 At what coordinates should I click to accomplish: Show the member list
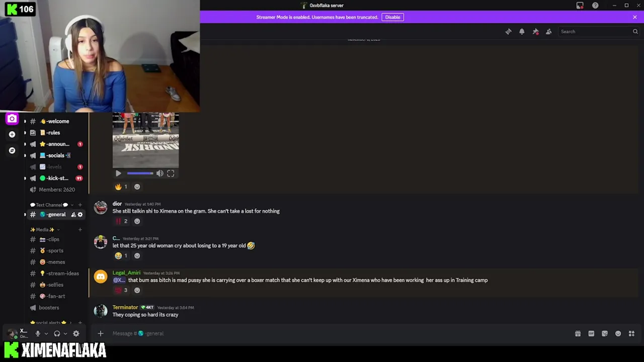click(549, 32)
